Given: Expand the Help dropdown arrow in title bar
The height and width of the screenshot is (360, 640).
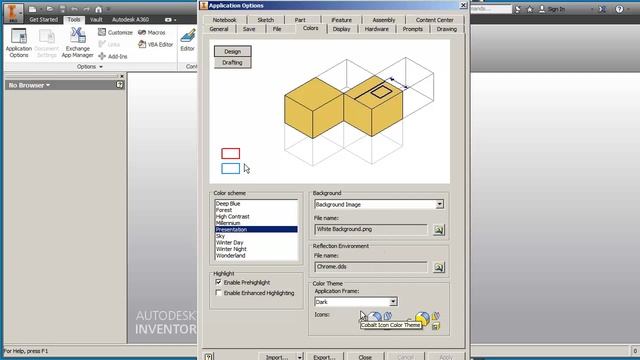Looking at the screenshot, I should [629, 9].
